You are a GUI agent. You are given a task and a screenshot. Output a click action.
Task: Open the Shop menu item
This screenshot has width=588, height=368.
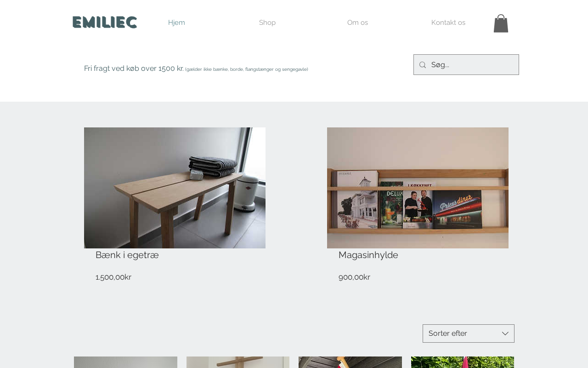click(267, 23)
